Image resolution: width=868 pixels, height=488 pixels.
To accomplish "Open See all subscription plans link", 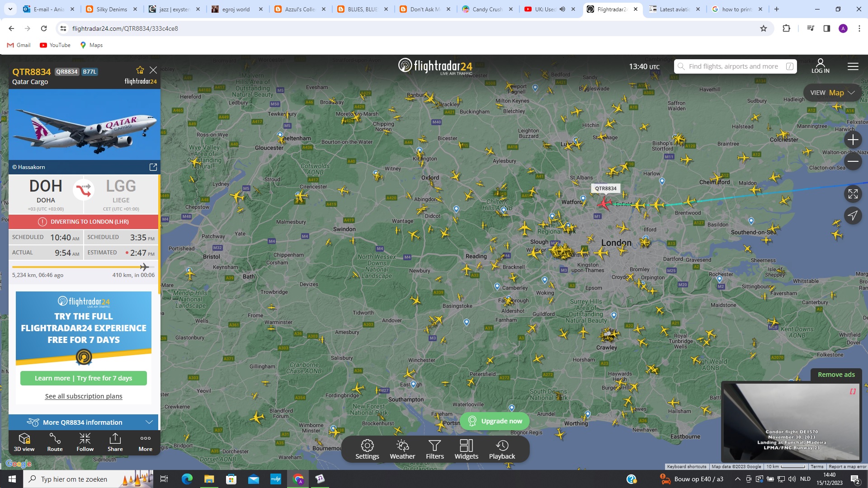I will pos(84,396).
